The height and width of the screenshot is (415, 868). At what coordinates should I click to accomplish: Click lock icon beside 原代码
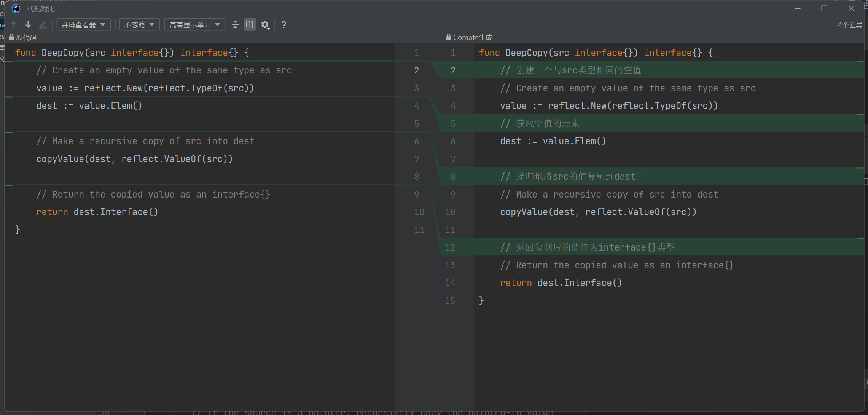click(x=11, y=37)
